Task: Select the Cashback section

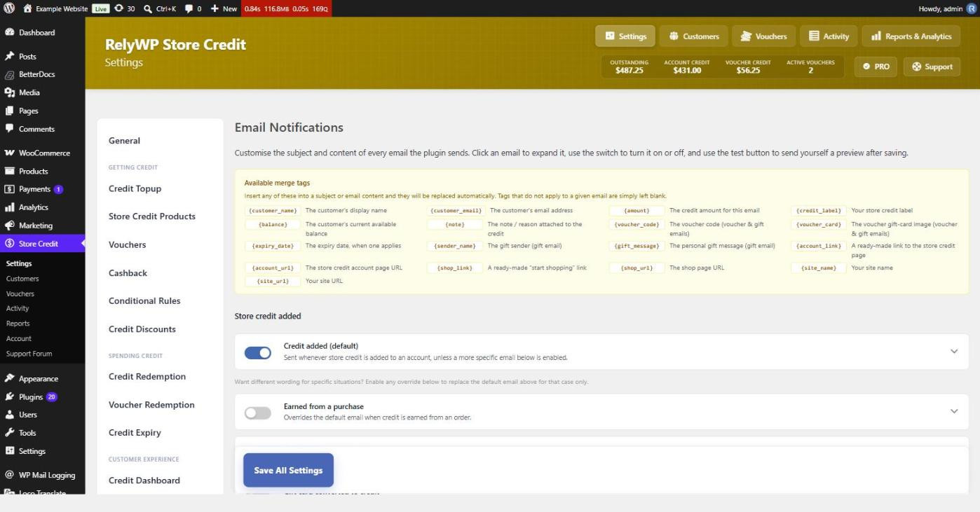Action: 128,272
